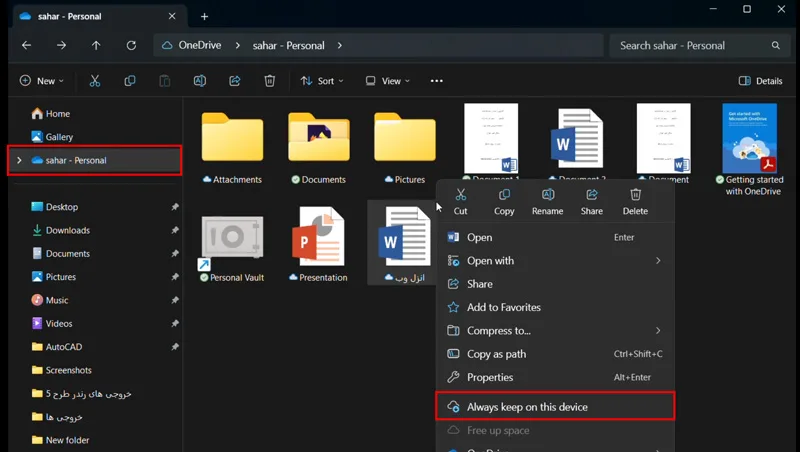Click Add to Favorites
Screen dimensions: 800x452
pyautogui.click(x=555, y=307)
